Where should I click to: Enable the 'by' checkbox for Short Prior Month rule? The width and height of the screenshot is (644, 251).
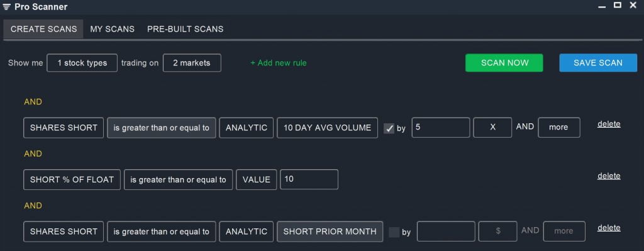(394, 232)
